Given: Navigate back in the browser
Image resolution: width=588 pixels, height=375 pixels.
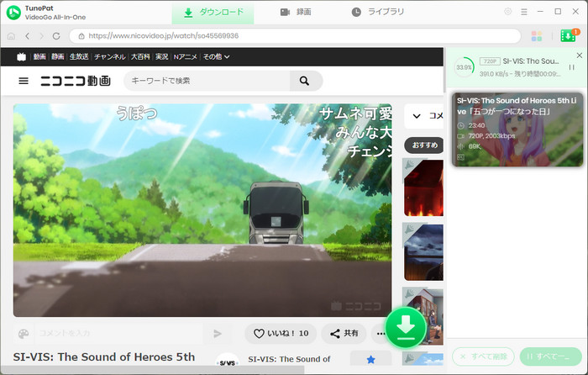Looking at the screenshot, I should (28, 36).
